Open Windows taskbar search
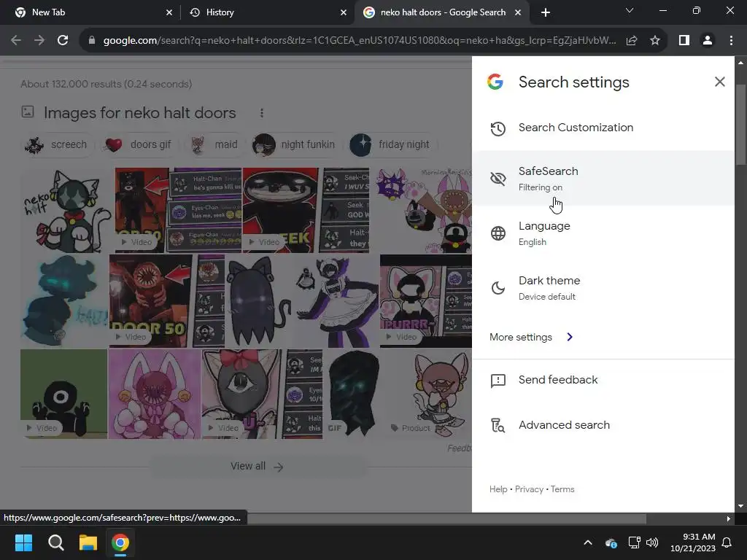Image resolution: width=747 pixels, height=560 pixels. tap(55, 542)
